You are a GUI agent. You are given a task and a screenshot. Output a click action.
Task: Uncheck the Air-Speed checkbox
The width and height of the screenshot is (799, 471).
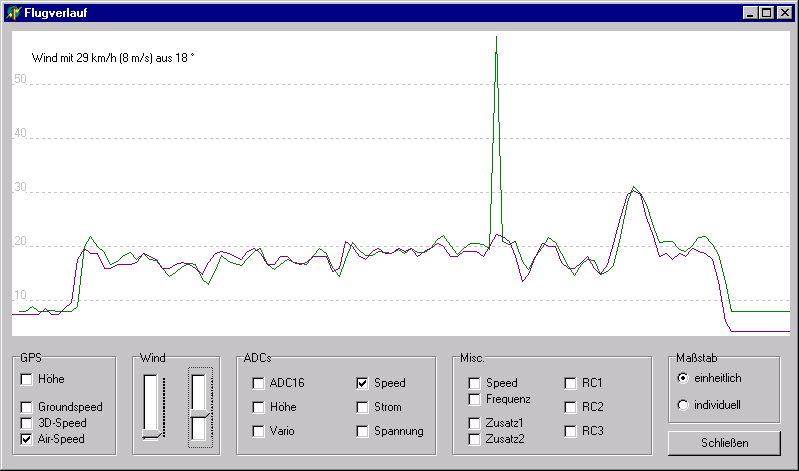(27, 438)
